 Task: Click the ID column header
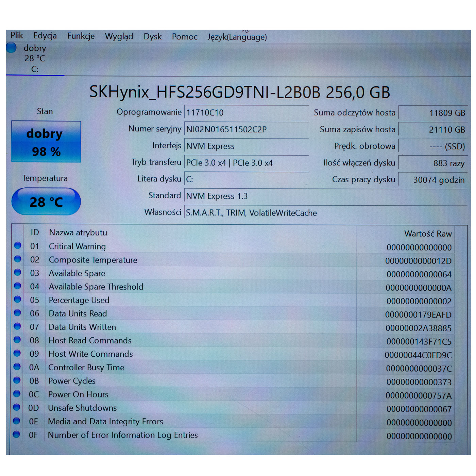[x=35, y=232]
